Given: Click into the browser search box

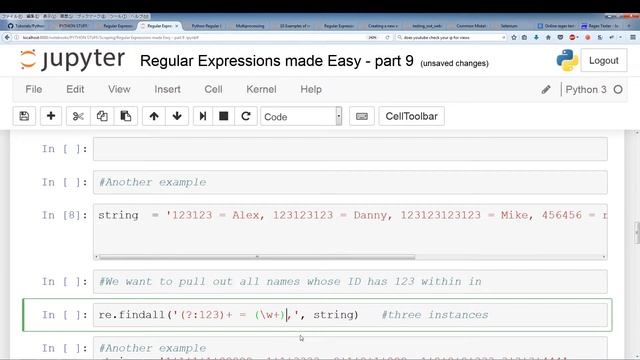Looking at the screenshot, I should [451, 37].
